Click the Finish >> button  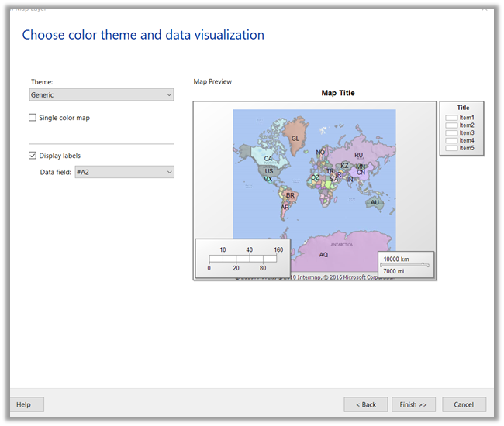[413, 404]
